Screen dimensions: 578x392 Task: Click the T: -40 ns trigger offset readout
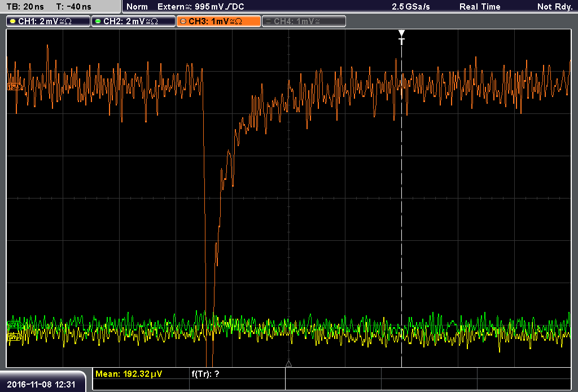(74, 7)
